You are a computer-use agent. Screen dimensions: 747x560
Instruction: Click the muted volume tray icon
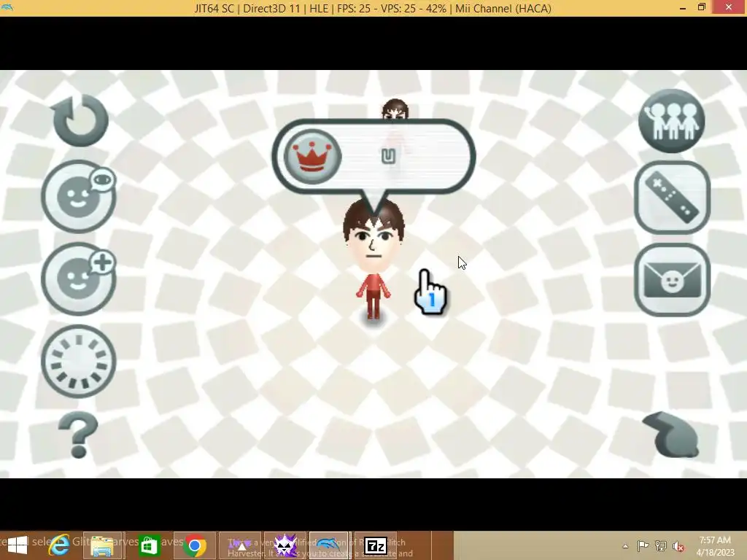coord(678,546)
